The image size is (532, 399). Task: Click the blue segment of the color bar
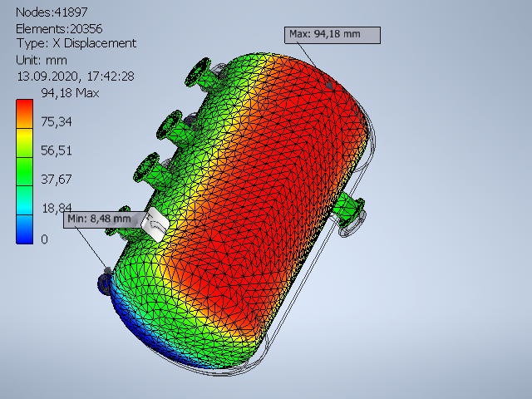pos(24,229)
